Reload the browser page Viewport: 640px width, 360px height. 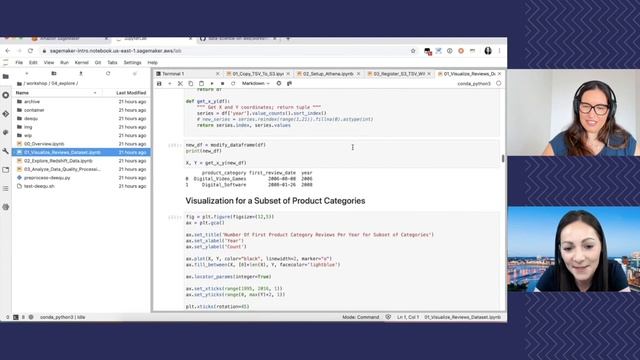coord(30,51)
